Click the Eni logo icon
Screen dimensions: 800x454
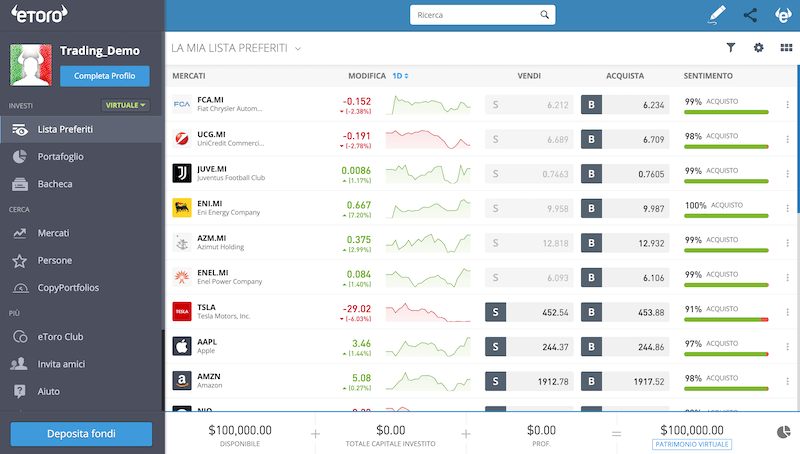182,208
